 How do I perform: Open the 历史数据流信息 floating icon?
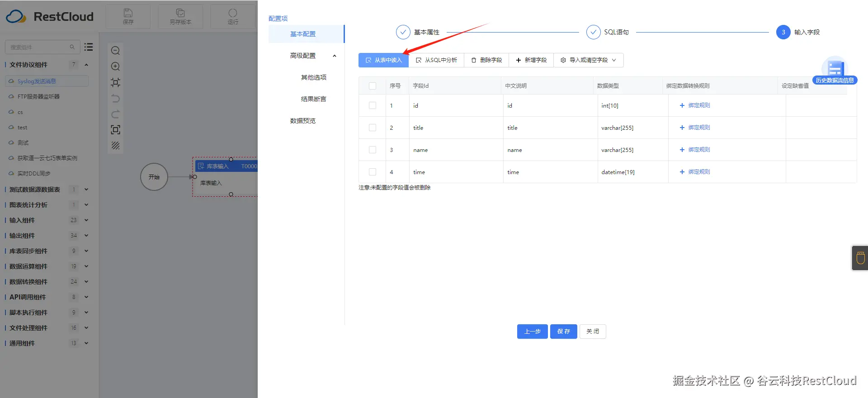pos(835,71)
